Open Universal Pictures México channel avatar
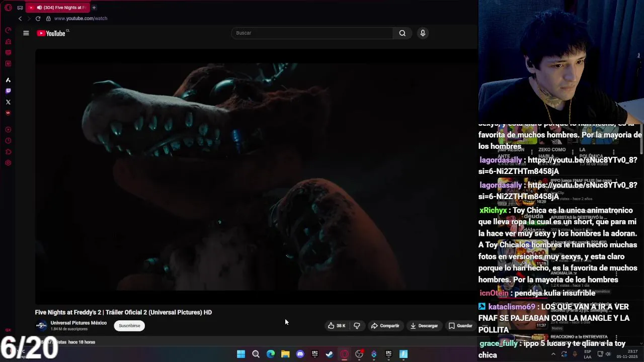The image size is (644, 362). point(41,326)
